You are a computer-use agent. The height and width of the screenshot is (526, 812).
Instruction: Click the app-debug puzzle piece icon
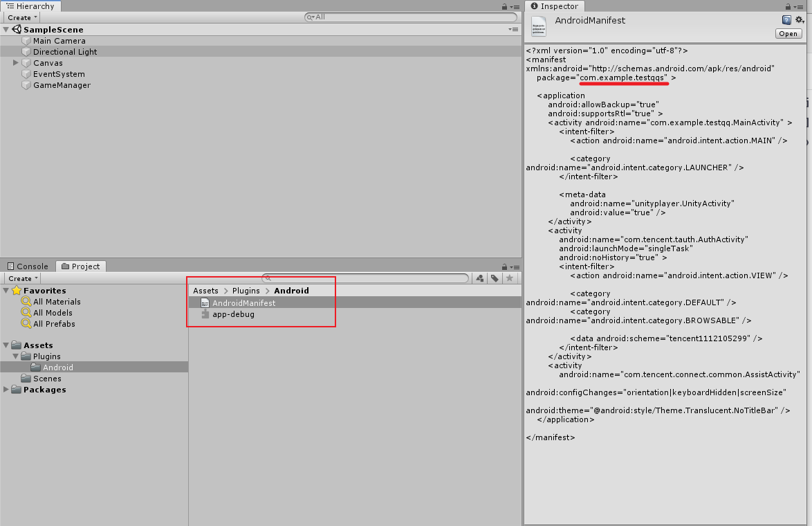pos(205,314)
